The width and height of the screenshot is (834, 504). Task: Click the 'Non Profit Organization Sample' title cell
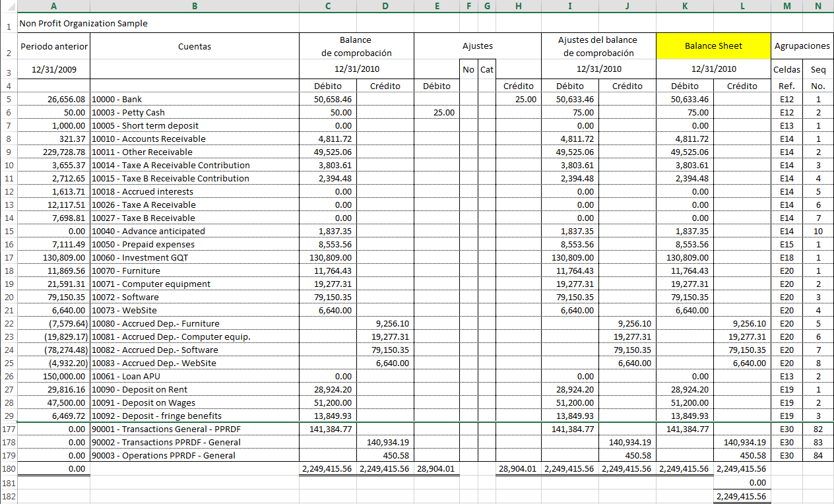point(83,23)
